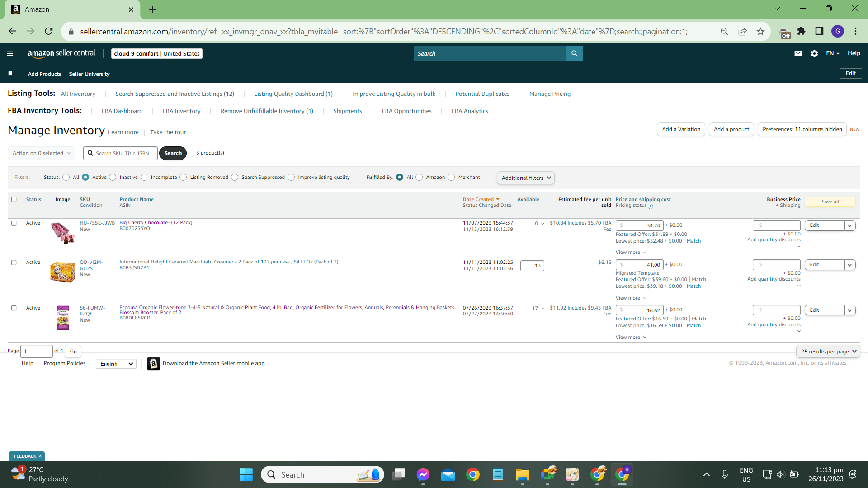This screenshot has width=868, height=488.
Task: Select the Incomplete status filter
Action: point(144,177)
